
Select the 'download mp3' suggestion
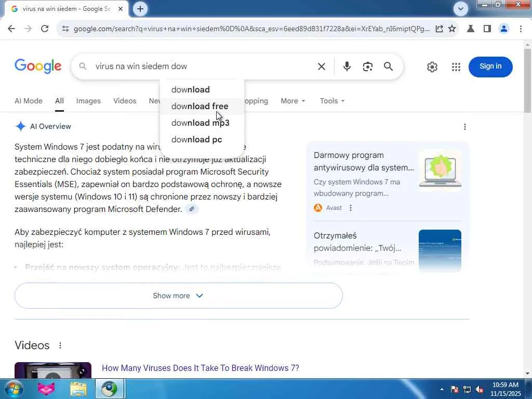coord(202,123)
